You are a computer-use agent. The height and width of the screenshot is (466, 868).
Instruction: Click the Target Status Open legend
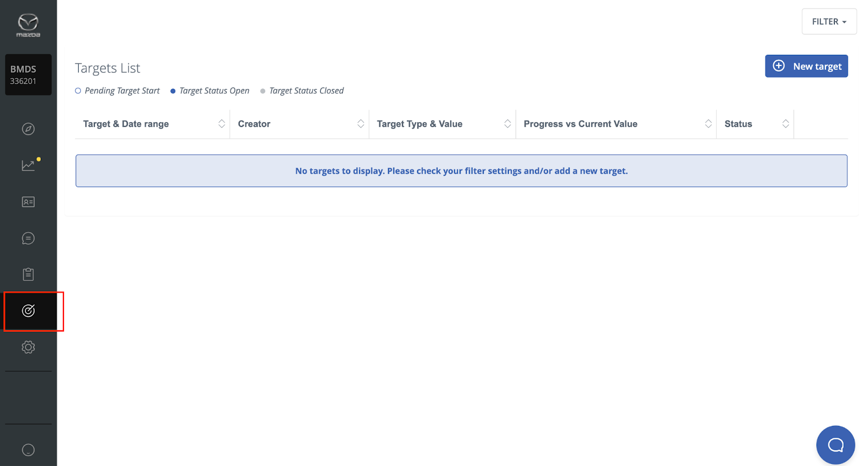coord(210,91)
